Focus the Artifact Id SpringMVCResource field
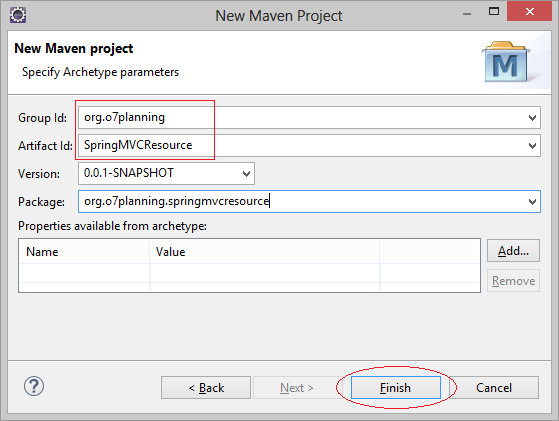The height and width of the screenshot is (421, 559). (x=309, y=145)
